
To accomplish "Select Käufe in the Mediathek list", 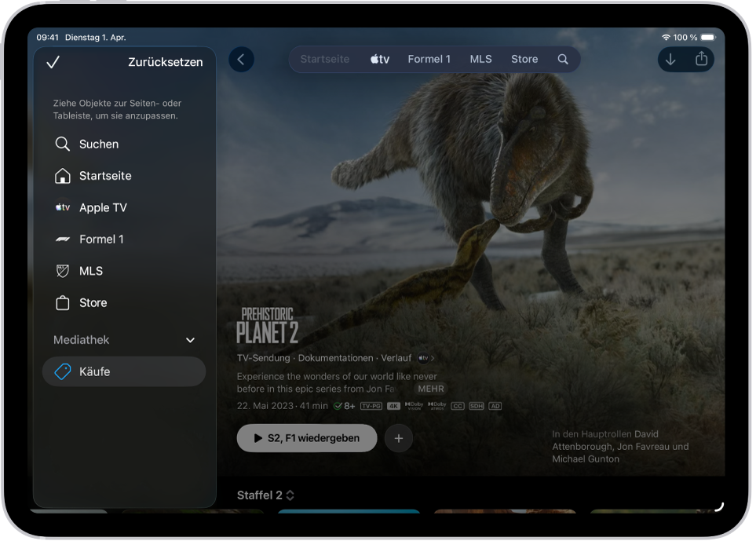I will [124, 371].
